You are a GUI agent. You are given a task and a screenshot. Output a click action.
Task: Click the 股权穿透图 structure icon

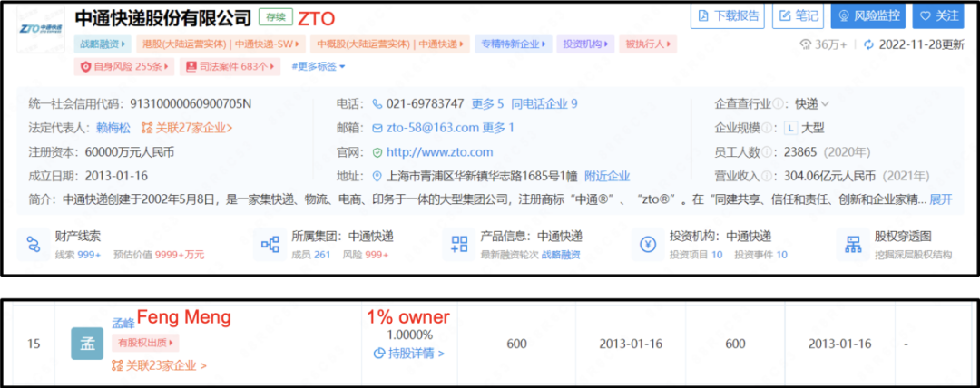[852, 244]
